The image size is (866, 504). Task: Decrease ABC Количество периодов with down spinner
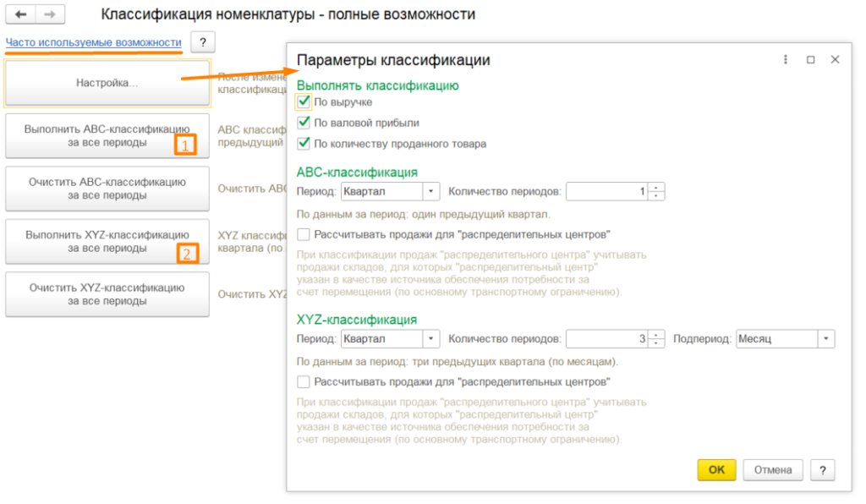pos(656,196)
